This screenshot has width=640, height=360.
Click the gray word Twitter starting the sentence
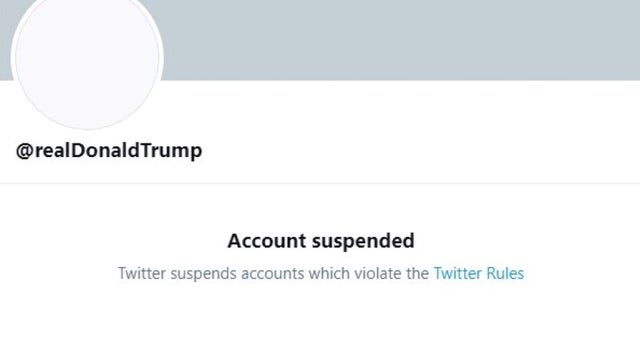pos(142,273)
